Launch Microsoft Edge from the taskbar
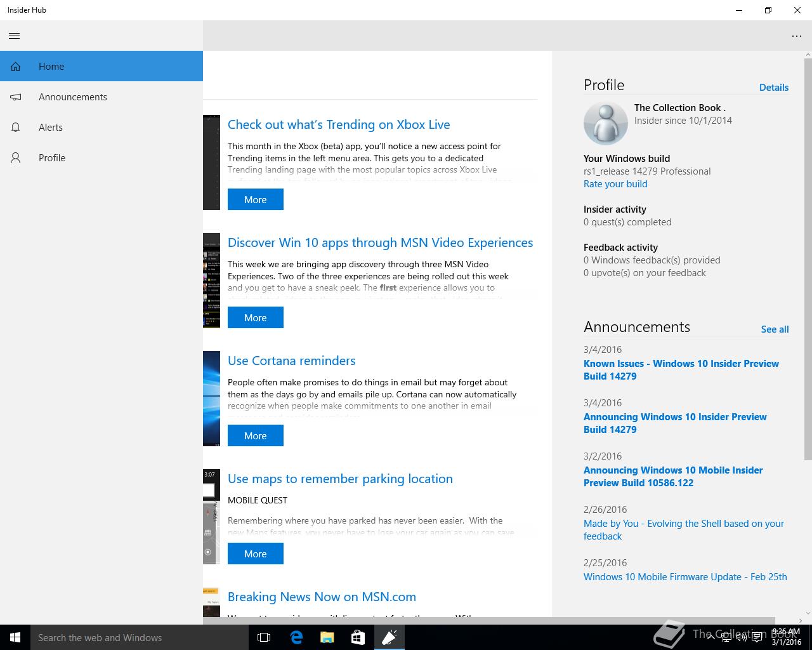 tap(296, 637)
